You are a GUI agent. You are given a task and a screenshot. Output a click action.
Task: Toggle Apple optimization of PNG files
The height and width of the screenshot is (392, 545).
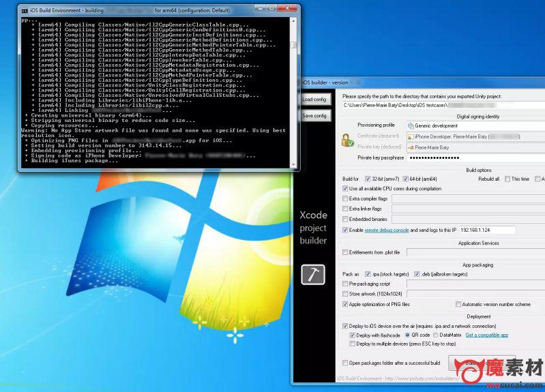point(345,305)
